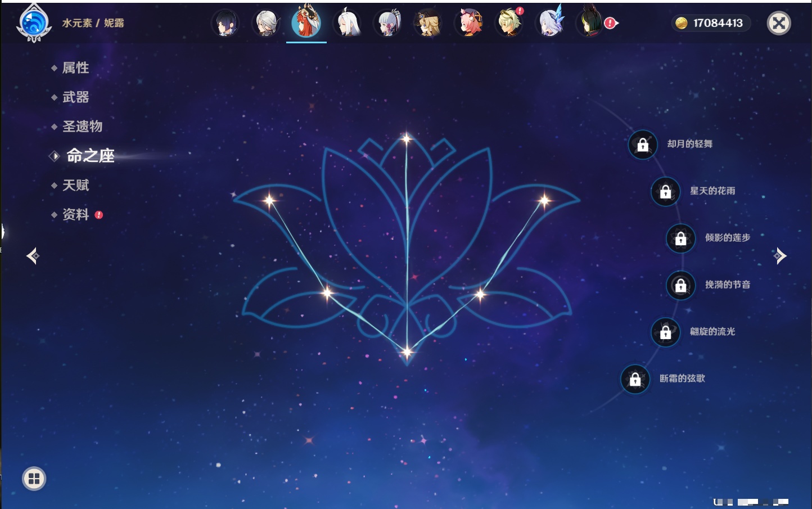Select the light green-haired character avatar

coord(509,23)
